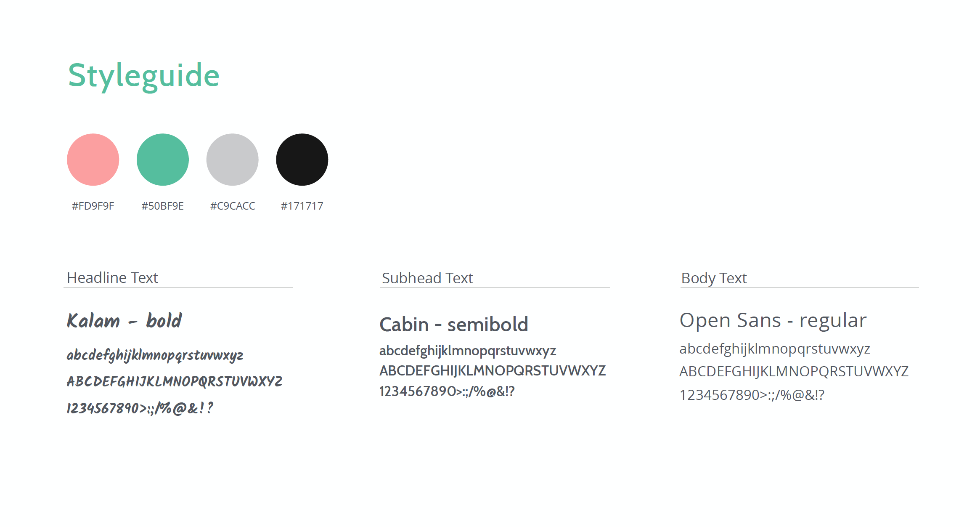The image size is (980, 527).
Task: Select the Kalam - bold font name
Action: point(124,321)
